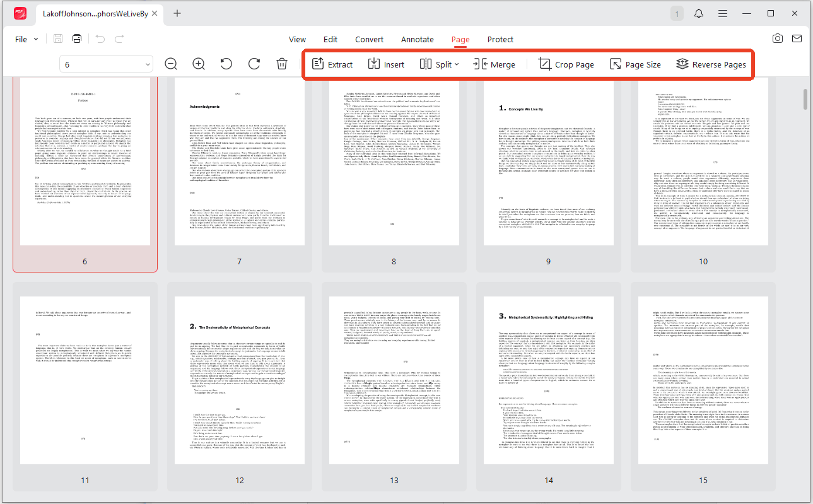Open a new tab with plus button
The image size is (813, 504).
click(177, 13)
